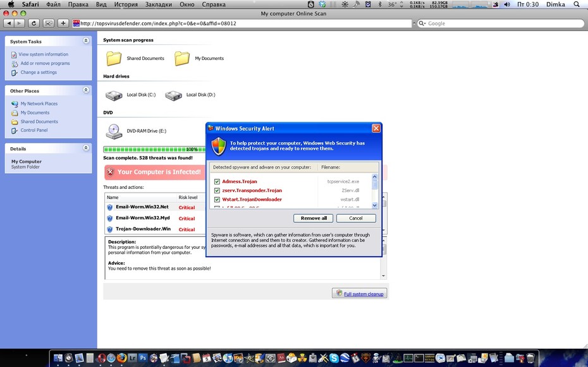Open the Shared Documents folder icon
Image resolution: width=588 pixels, height=367 pixels.
coord(114,58)
